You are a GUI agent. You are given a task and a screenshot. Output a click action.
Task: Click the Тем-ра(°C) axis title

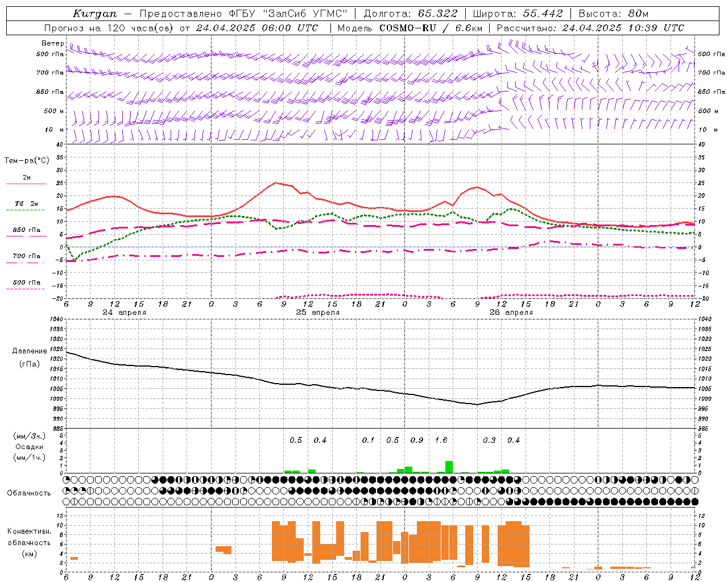(27, 160)
